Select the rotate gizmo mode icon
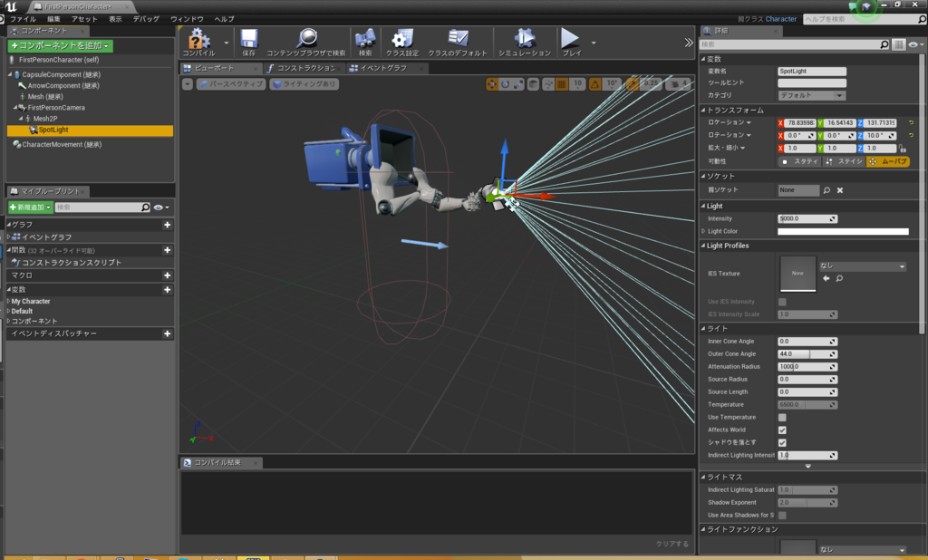 point(505,84)
